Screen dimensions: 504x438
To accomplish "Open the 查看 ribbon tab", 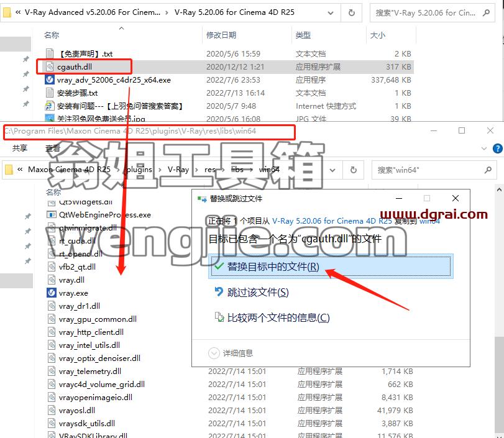I will point(53,148).
